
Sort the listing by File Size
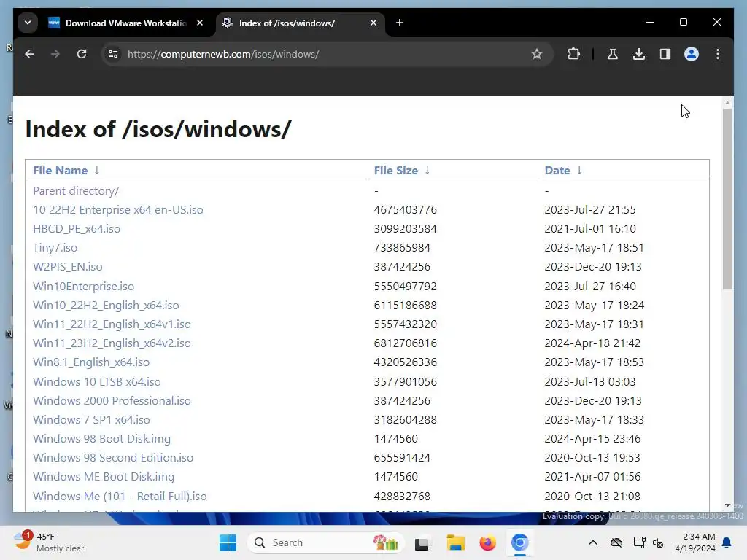pos(396,171)
